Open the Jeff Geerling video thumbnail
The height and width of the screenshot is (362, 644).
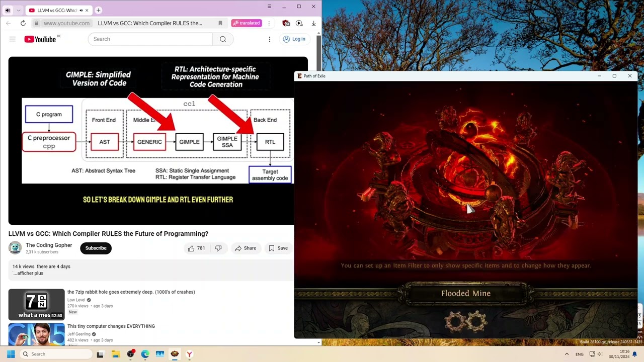pos(37,334)
